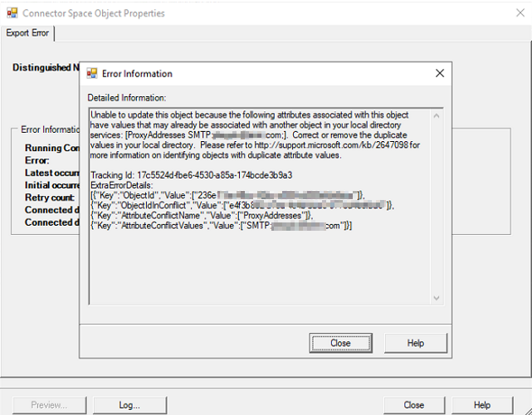This screenshot has height=415, width=532.
Task: Click the scrollbar up arrow in details box
Action: 437,114
